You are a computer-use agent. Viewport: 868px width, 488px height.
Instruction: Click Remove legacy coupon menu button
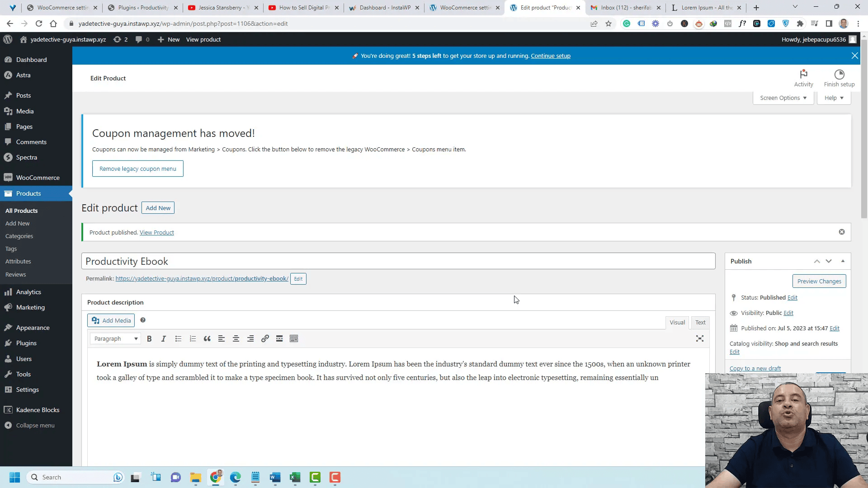138,169
